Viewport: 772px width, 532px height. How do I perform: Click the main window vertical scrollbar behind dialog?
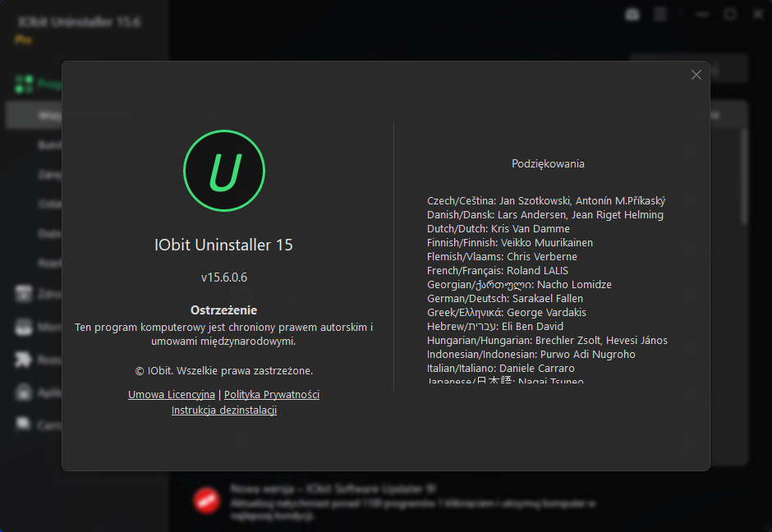point(744,176)
